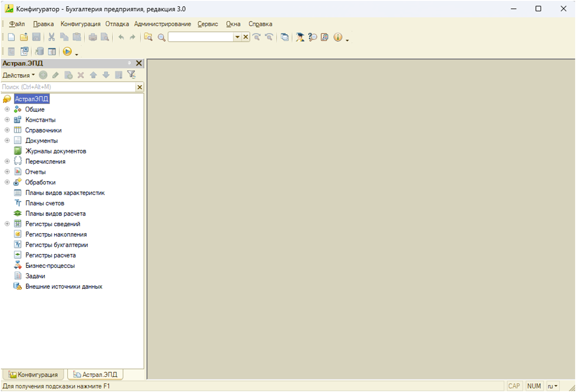This screenshot has width=576, height=392.
Task: Open the Действия dropdown in Астрал.ЭПД panel
Action: click(18, 75)
